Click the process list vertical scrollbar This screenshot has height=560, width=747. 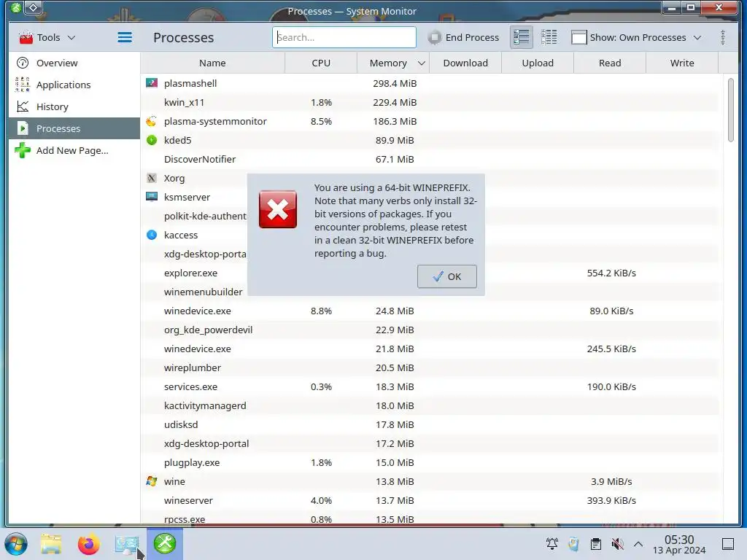coord(731,110)
